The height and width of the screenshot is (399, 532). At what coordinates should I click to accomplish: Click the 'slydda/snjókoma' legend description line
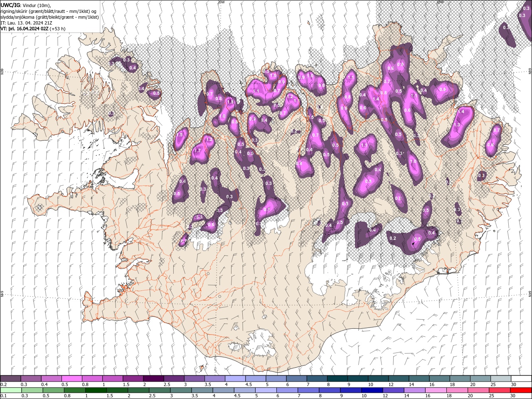(x=49, y=17)
